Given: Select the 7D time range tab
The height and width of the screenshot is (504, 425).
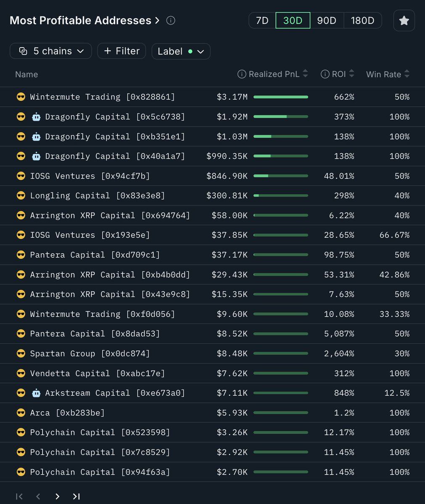Looking at the screenshot, I should coord(261,20).
